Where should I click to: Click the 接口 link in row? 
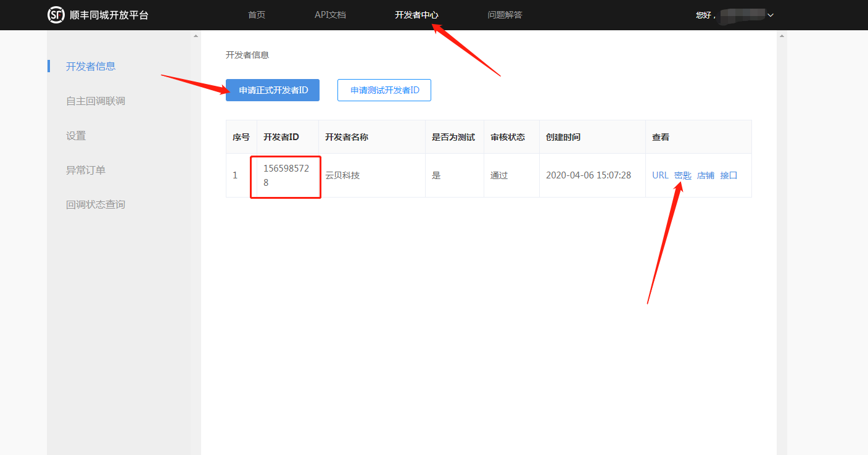click(x=729, y=175)
